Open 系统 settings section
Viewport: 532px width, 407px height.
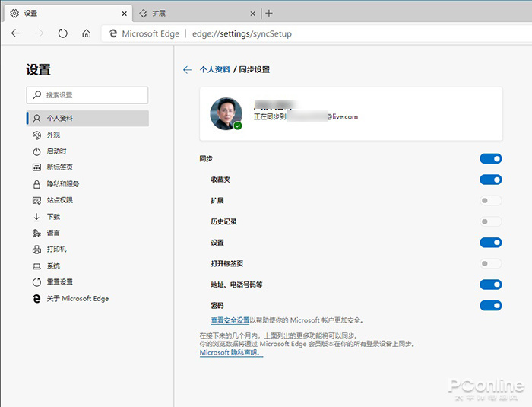87,266
